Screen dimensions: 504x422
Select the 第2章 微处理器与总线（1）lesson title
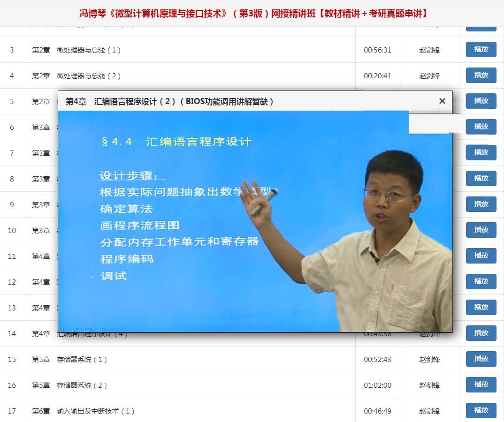76,50
